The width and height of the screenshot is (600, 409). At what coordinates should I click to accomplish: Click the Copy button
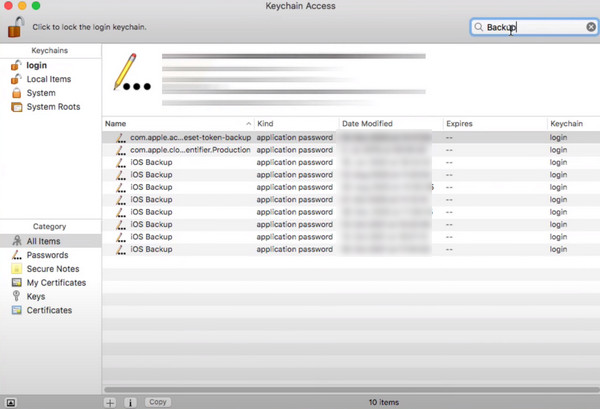pos(158,402)
